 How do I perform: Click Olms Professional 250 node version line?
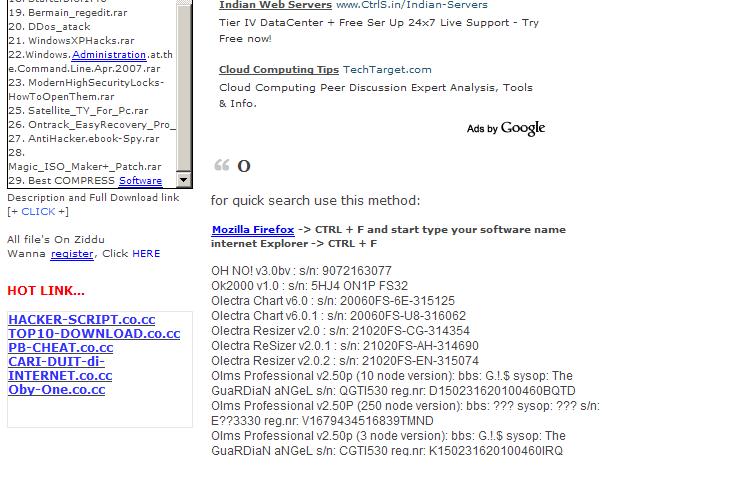tap(405, 413)
